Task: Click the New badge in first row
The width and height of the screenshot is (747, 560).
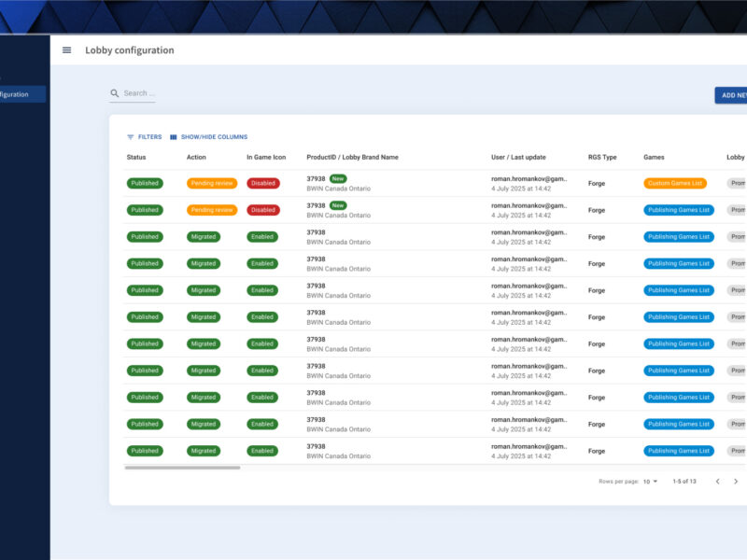Action: point(338,178)
